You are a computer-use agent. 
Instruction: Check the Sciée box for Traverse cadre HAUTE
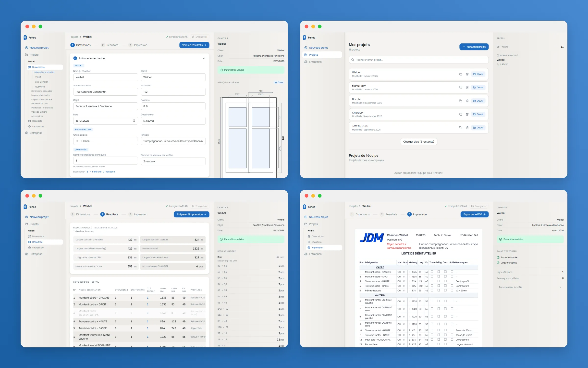tap(452, 281)
